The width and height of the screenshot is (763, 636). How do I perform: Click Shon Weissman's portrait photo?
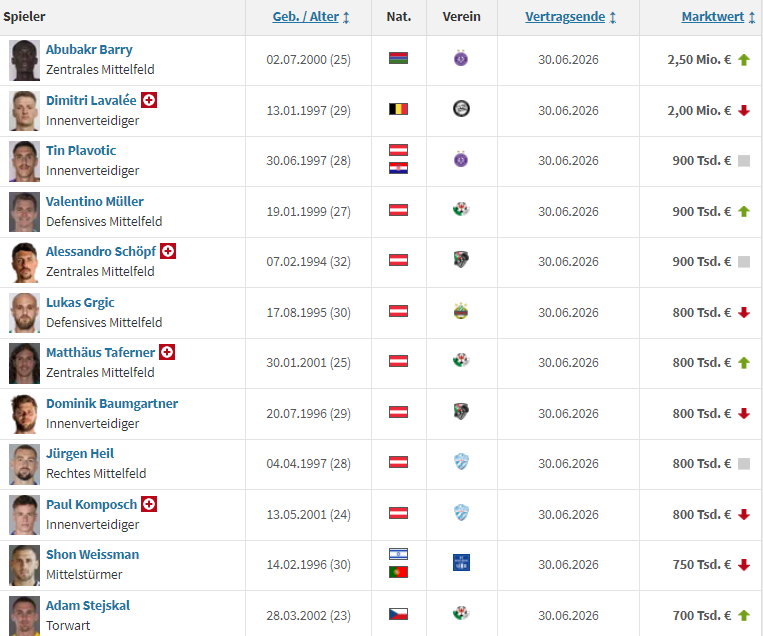click(x=24, y=565)
